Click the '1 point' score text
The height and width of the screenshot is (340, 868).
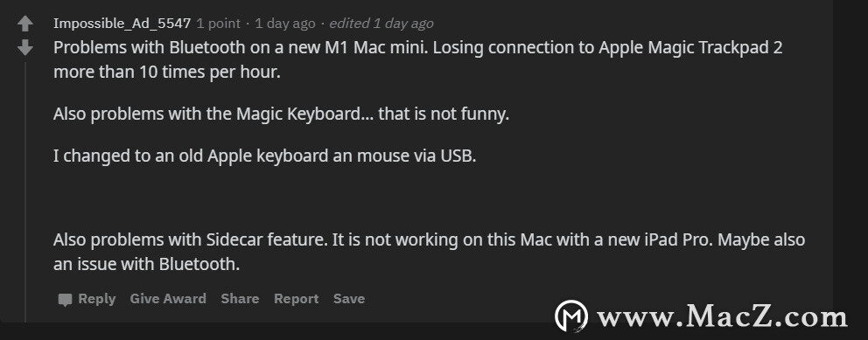pyautogui.click(x=219, y=24)
